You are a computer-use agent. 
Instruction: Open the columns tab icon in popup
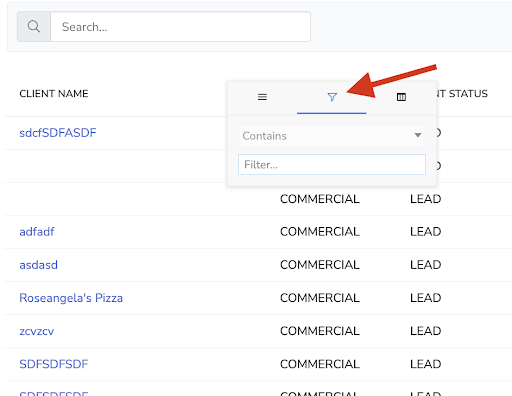(401, 97)
